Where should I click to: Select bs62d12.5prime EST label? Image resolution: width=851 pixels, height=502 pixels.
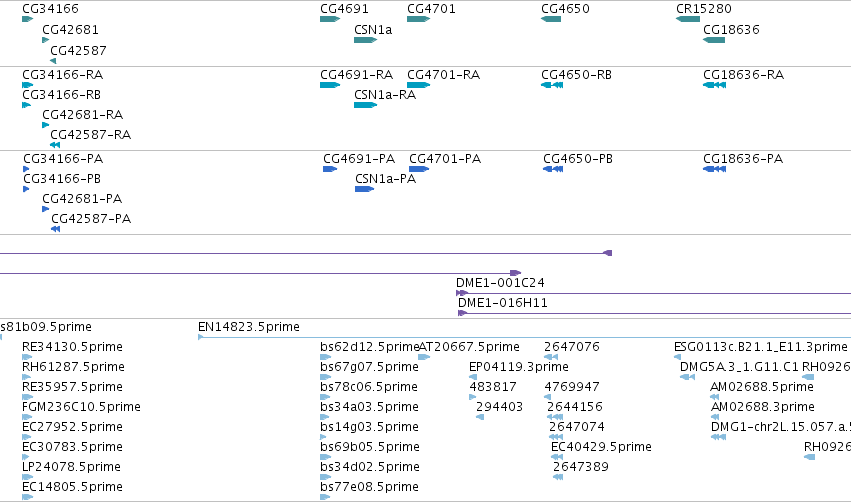coord(370,347)
